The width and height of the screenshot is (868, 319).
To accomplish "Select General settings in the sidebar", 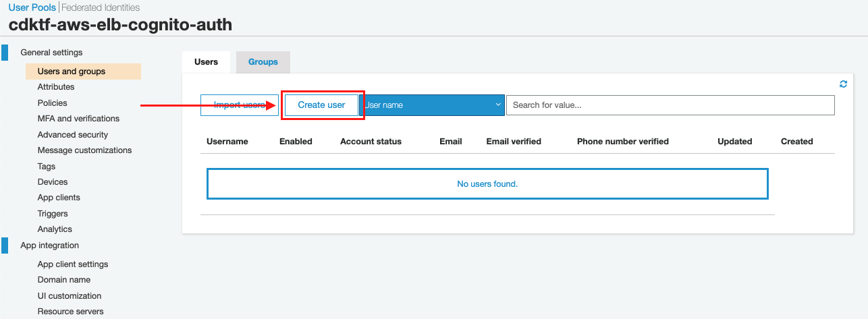I will (51, 53).
